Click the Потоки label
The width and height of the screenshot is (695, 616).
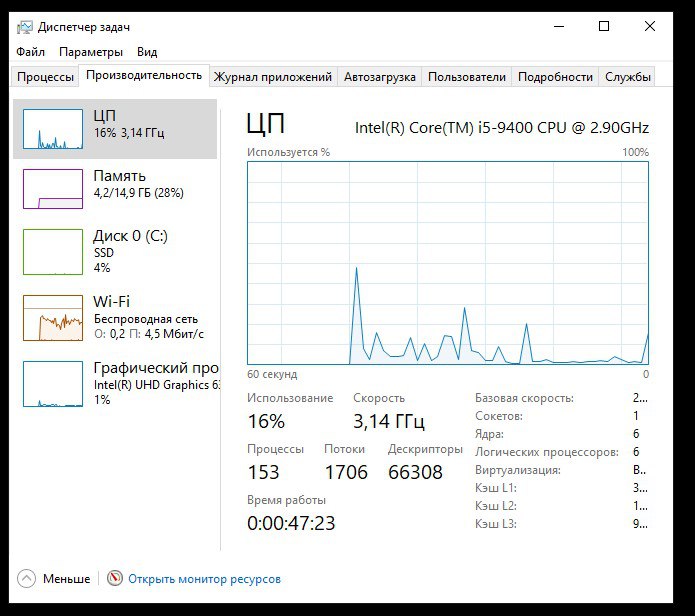344,449
